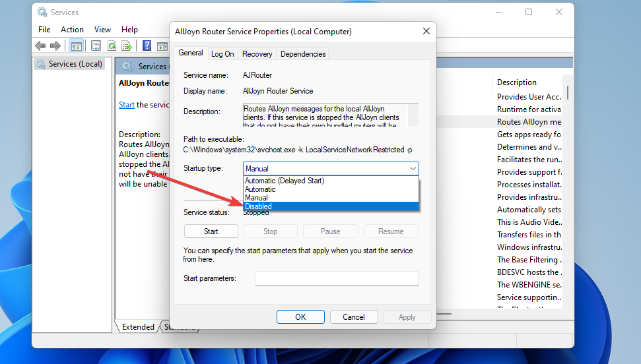Click the description box scrollbar in dialog
This screenshot has height=364, width=641.
[x=413, y=115]
